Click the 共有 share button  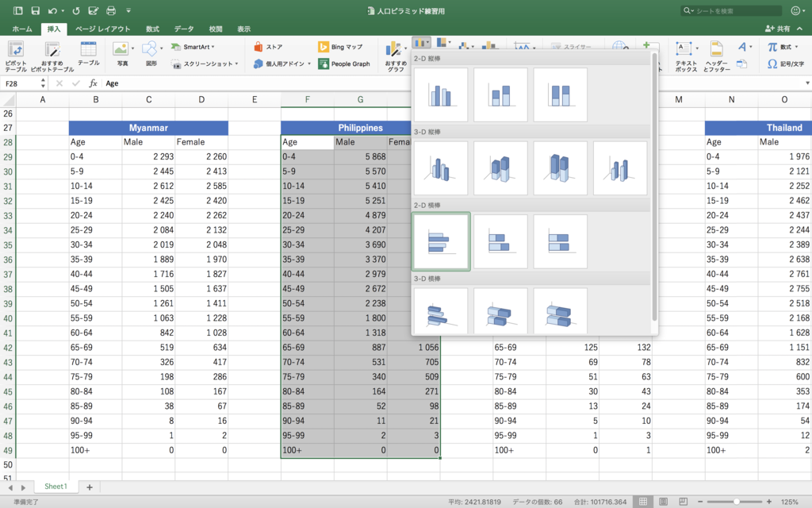(x=779, y=29)
